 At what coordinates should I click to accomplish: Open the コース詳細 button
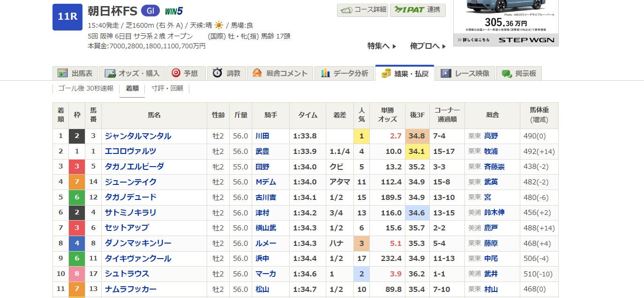click(362, 10)
